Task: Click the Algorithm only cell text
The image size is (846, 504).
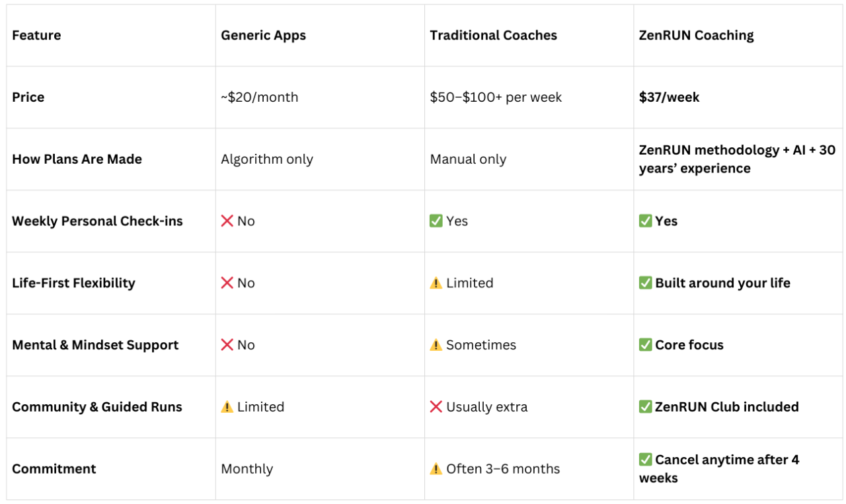Action: point(267,159)
